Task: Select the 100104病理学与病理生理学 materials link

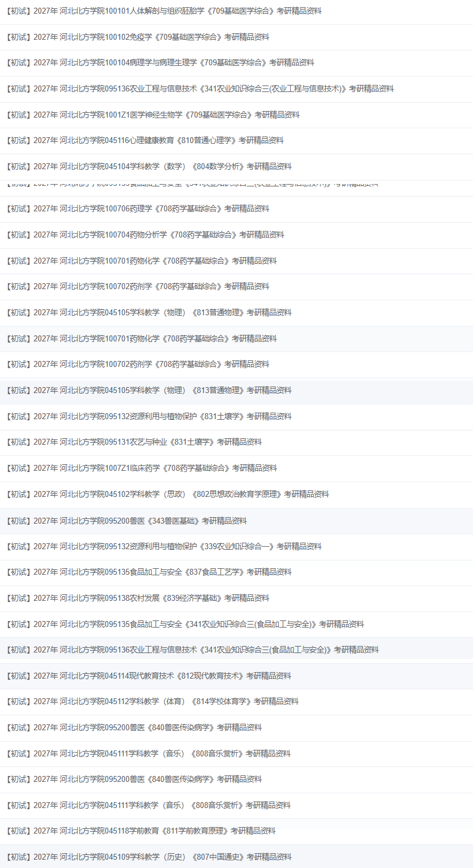Action: tap(160, 62)
